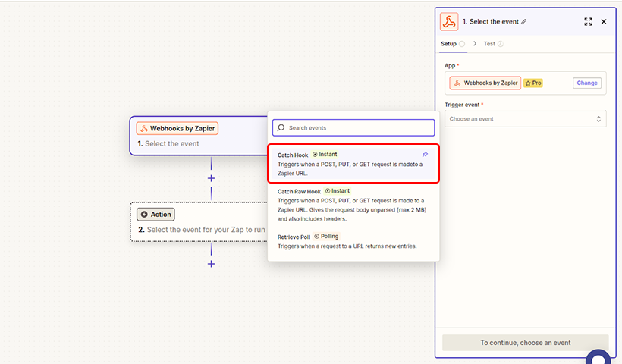Click the Webhooks icon in panel header
The height and width of the screenshot is (364, 622).
tap(449, 22)
